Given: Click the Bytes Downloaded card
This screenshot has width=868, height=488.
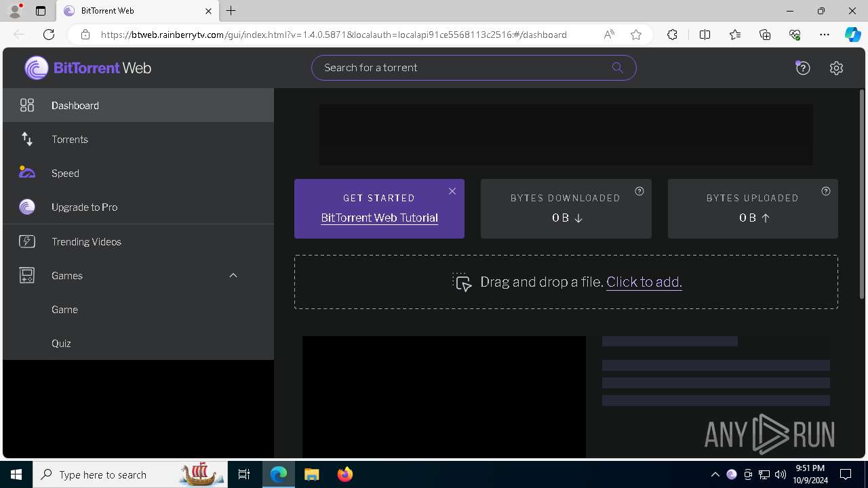Looking at the screenshot, I should [x=566, y=209].
